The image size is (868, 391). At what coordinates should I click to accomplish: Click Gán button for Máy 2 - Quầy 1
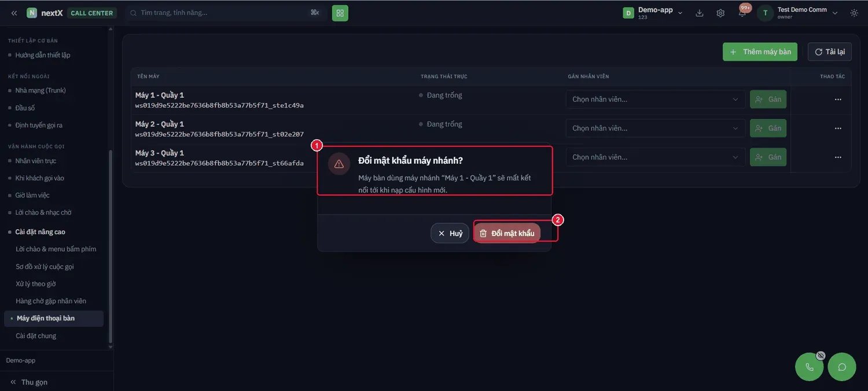point(768,128)
